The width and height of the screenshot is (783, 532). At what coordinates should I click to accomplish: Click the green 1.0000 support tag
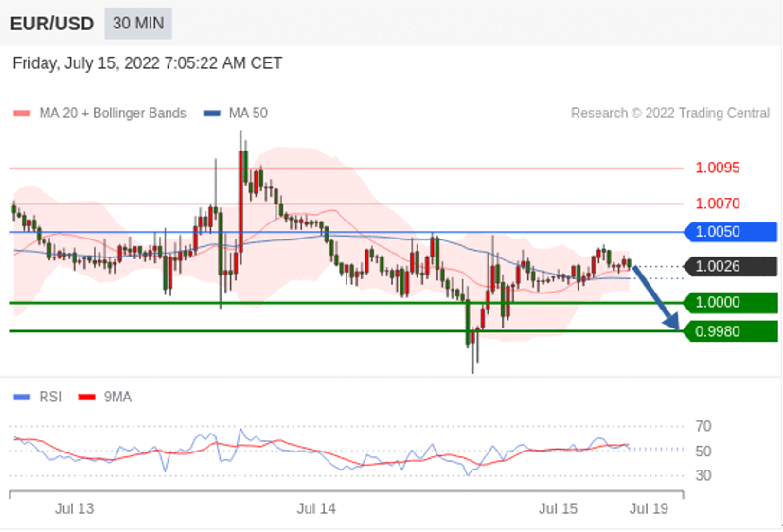[730, 302]
